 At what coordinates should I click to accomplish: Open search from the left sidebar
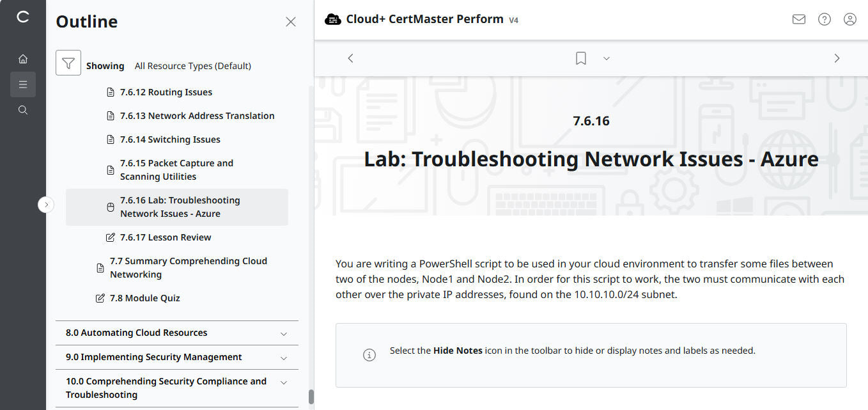(23, 109)
